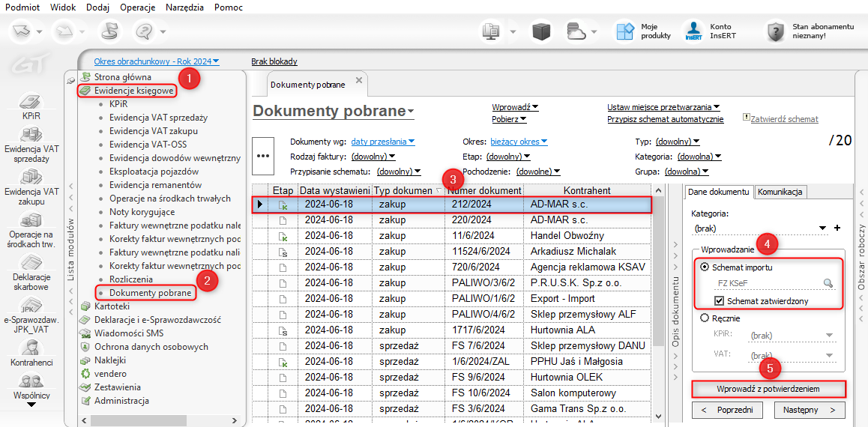Select the Ręcznie radio button

pos(705,318)
